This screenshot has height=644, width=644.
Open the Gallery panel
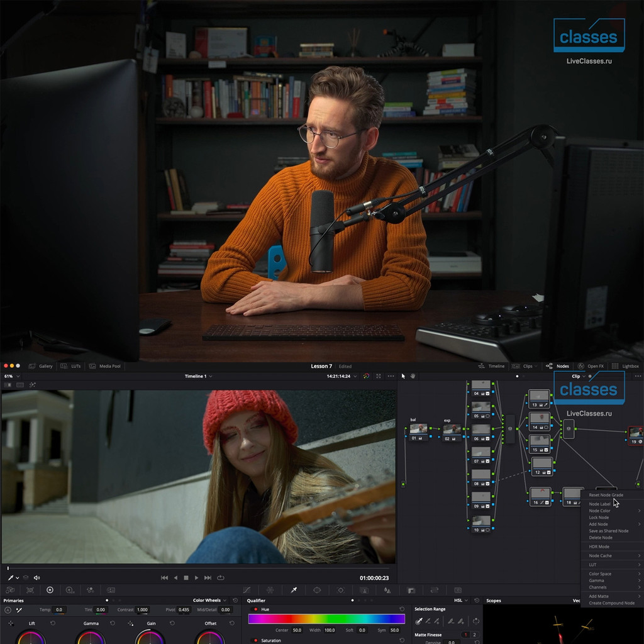click(40, 366)
